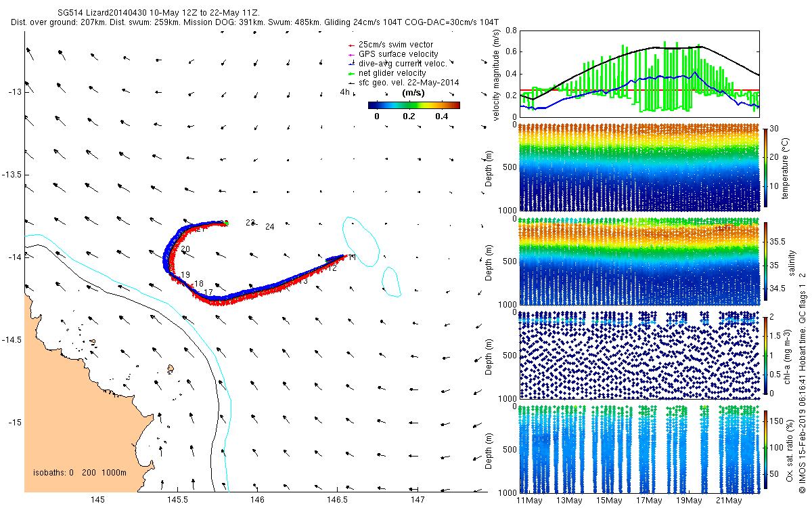This screenshot has width=812, height=508.
Task: Click the '13May' date tick on the time axis
Action: point(568,500)
